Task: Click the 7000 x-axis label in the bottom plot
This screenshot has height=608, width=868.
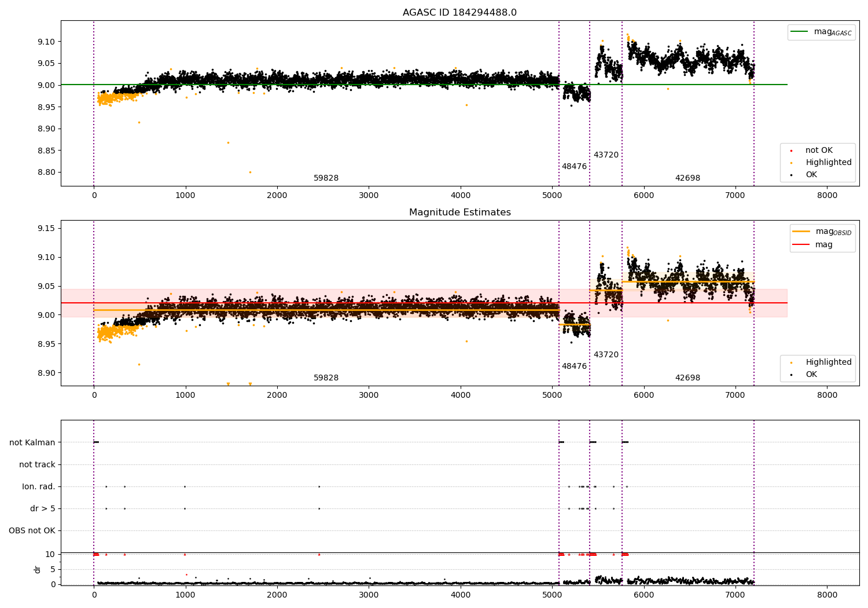Action: 735,595
